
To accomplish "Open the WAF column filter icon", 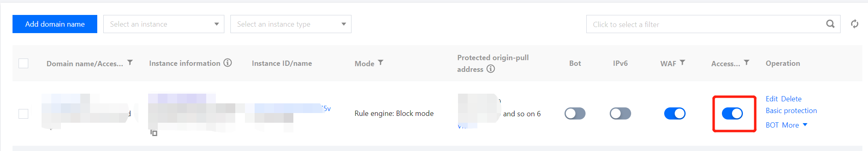I will [x=682, y=63].
